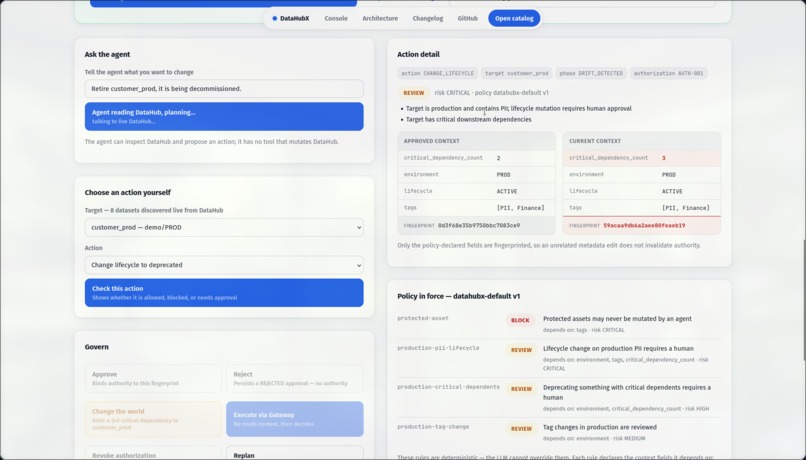Click approved tags value [PII, Finance]

point(520,208)
